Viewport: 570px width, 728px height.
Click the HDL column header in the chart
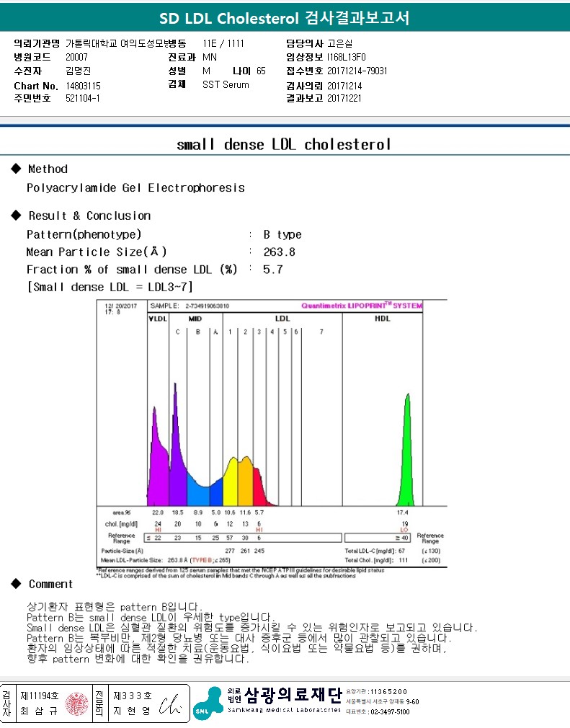(383, 319)
